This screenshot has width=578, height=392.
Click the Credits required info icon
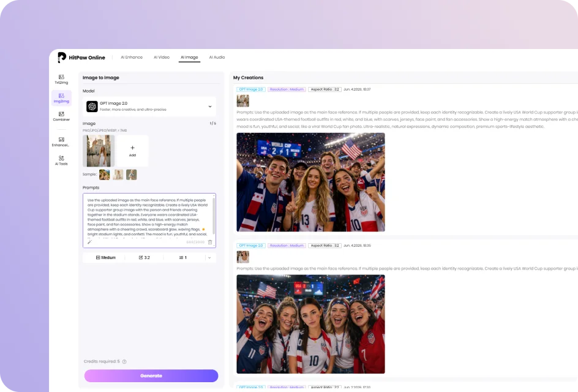click(124, 362)
